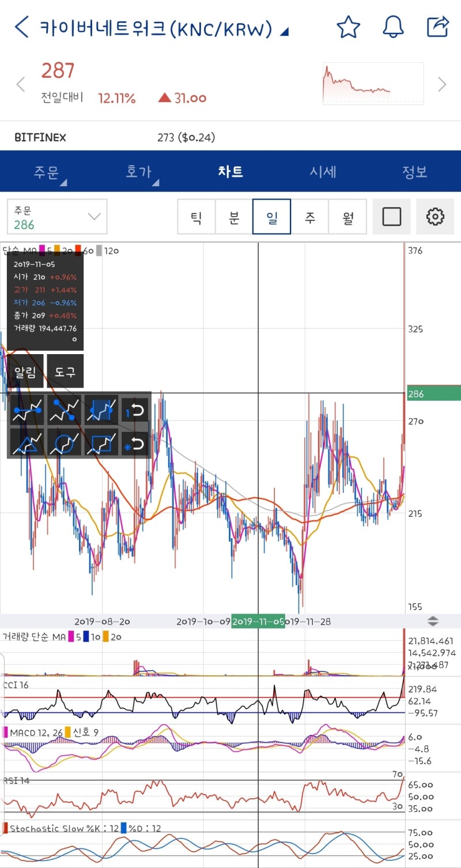
Task: Toggle fullscreen chart square button
Action: coord(392,217)
